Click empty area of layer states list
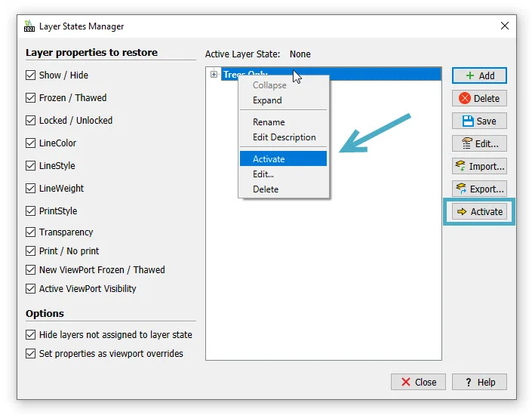 coord(323,287)
